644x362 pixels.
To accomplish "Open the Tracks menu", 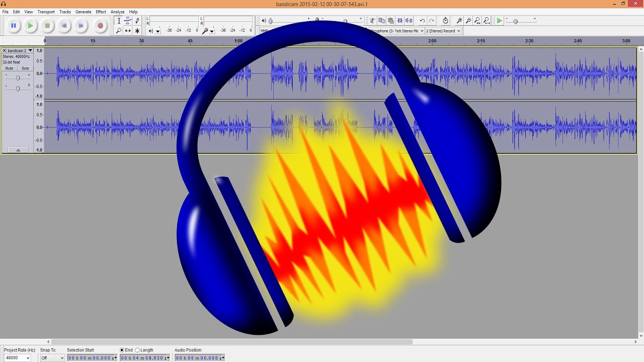I will (65, 12).
